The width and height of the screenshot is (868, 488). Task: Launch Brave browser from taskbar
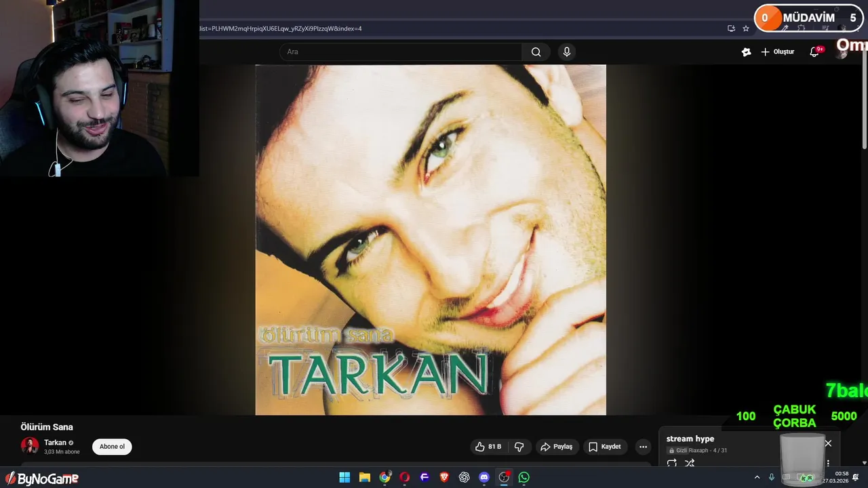(444, 477)
